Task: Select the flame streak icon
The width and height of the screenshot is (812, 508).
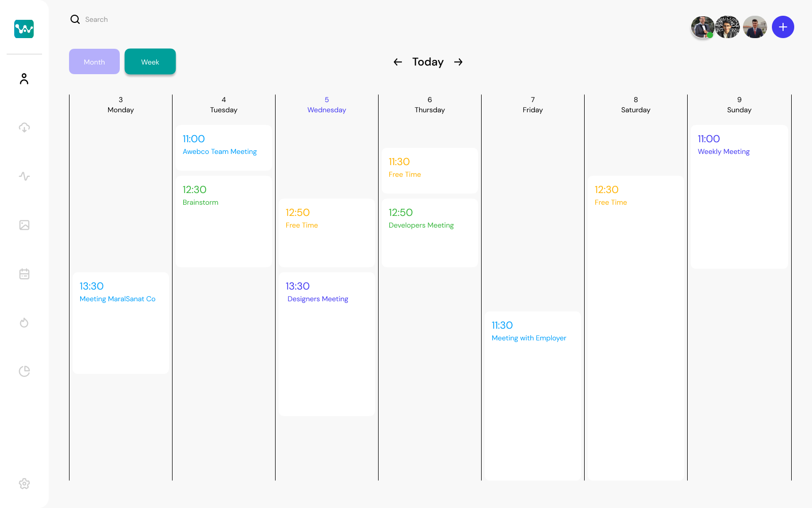Action: (24, 323)
